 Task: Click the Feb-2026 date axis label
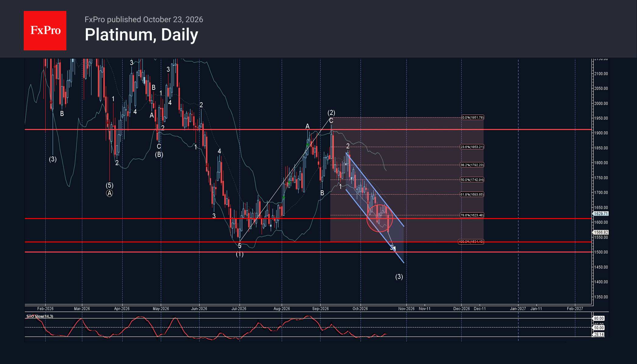(45, 309)
